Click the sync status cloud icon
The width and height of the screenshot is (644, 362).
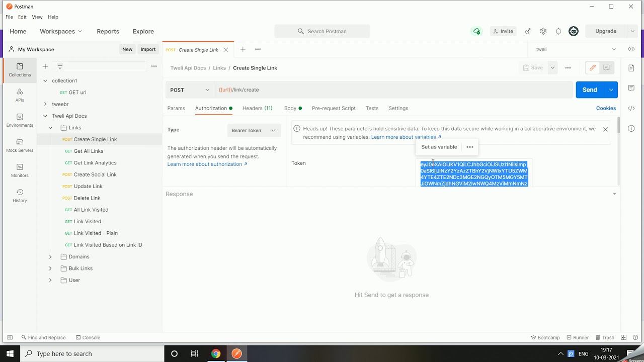476,31
